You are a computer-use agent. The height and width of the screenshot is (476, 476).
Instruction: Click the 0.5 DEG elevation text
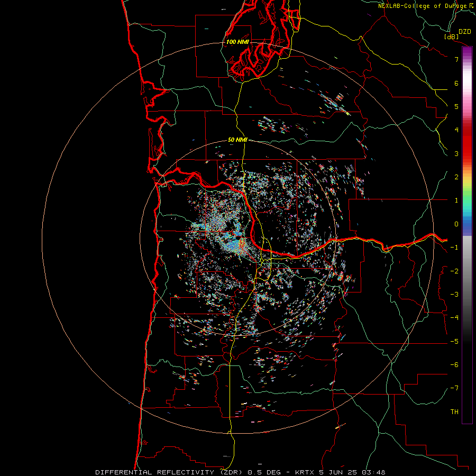(x=264, y=472)
